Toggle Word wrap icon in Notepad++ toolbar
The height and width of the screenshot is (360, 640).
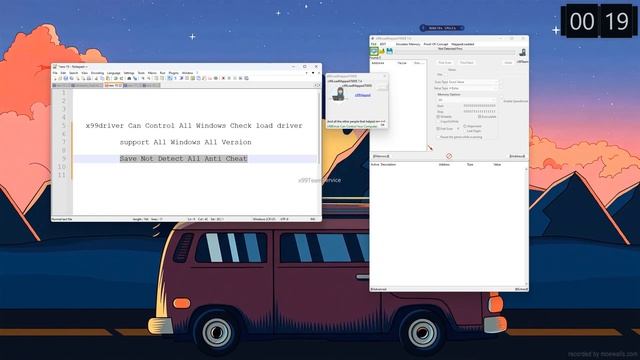(x=170, y=78)
